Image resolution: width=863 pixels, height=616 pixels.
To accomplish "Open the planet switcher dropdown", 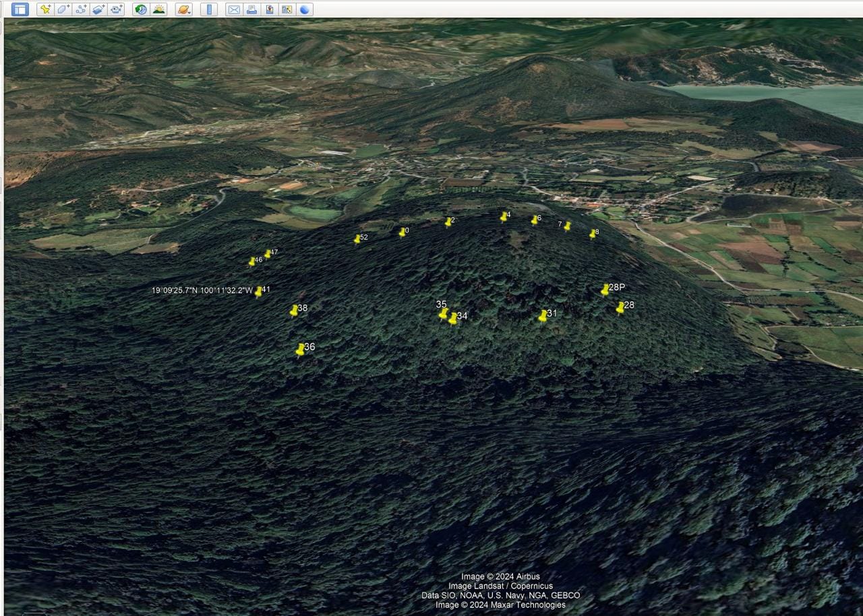I will [x=183, y=9].
